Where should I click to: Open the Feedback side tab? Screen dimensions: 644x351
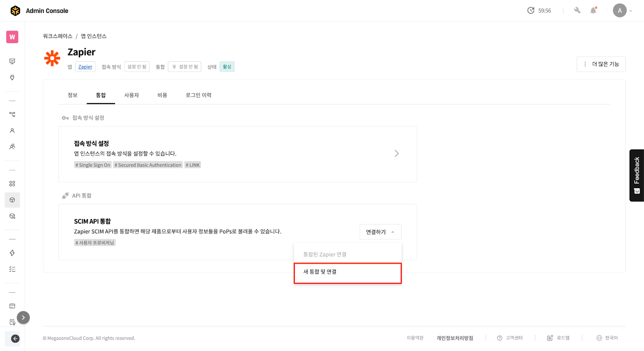(636, 175)
